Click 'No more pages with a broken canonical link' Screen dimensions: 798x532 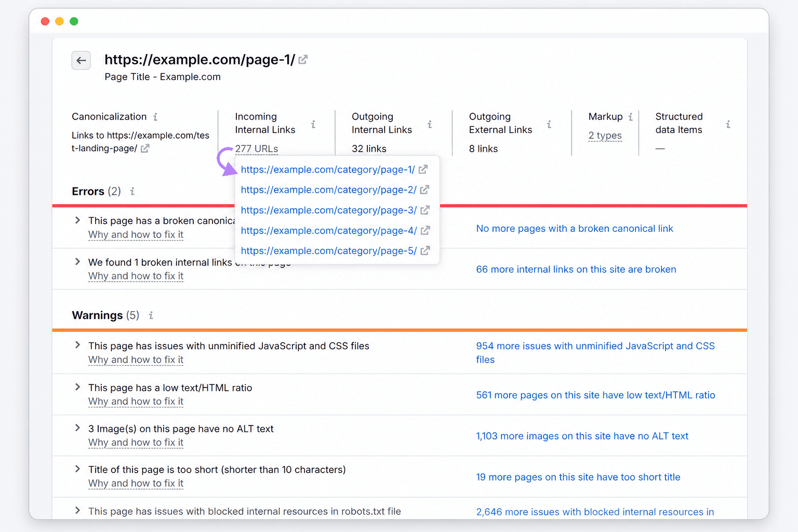click(x=575, y=229)
